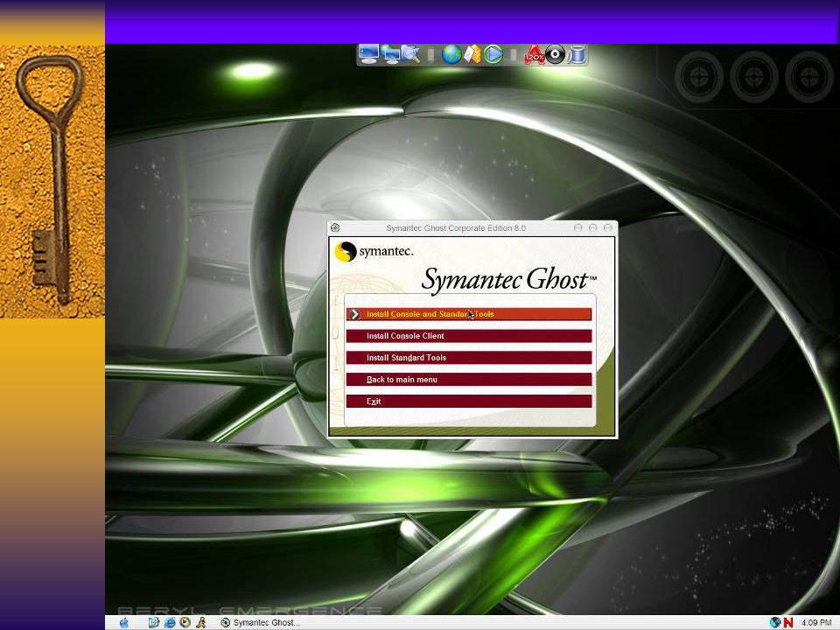The height and width of the screenshot is (630, 840).
Task: Open the computer monitor icon in the dock
Action: [x=368, y=54]
